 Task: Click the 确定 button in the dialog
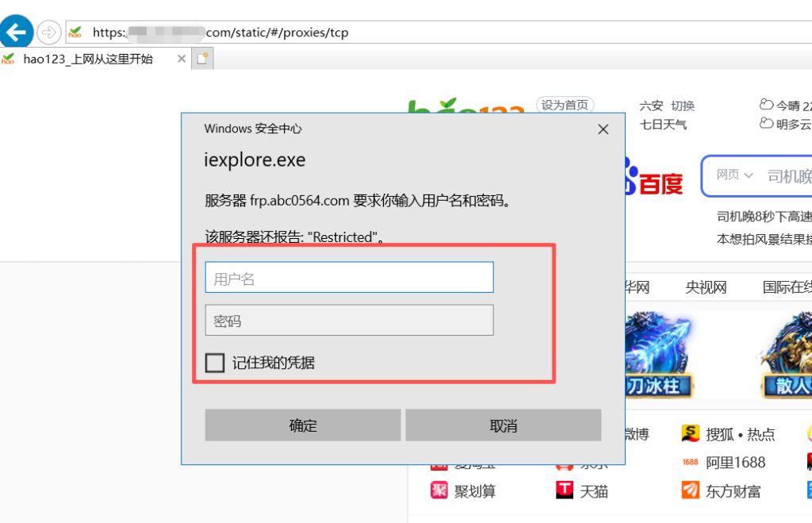303,425
